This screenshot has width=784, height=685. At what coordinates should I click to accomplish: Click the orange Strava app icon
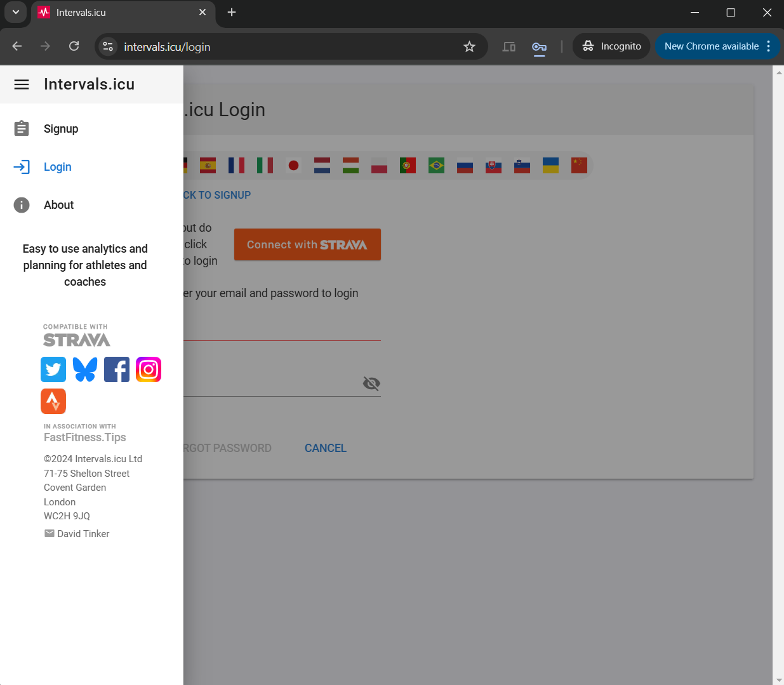click(53, 401)
